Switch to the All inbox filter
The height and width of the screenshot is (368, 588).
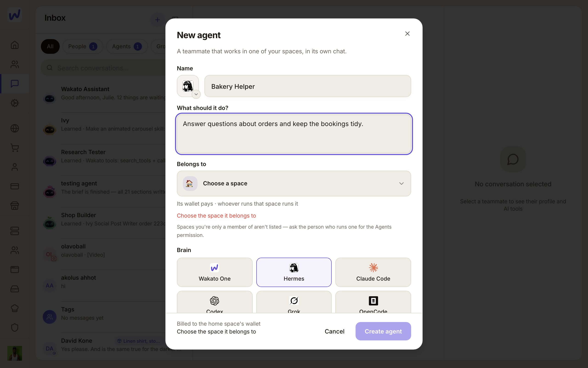coord(50,46)
